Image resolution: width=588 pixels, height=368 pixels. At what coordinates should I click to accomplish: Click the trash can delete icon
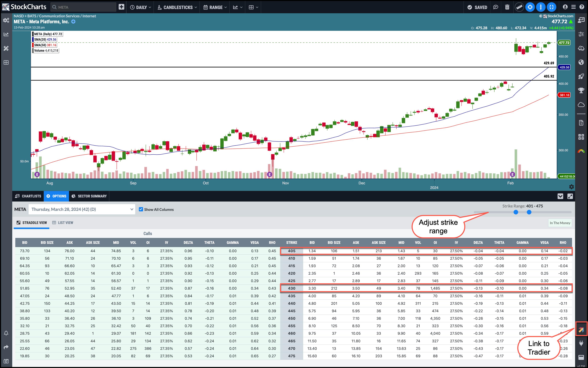tap(507, 7)
